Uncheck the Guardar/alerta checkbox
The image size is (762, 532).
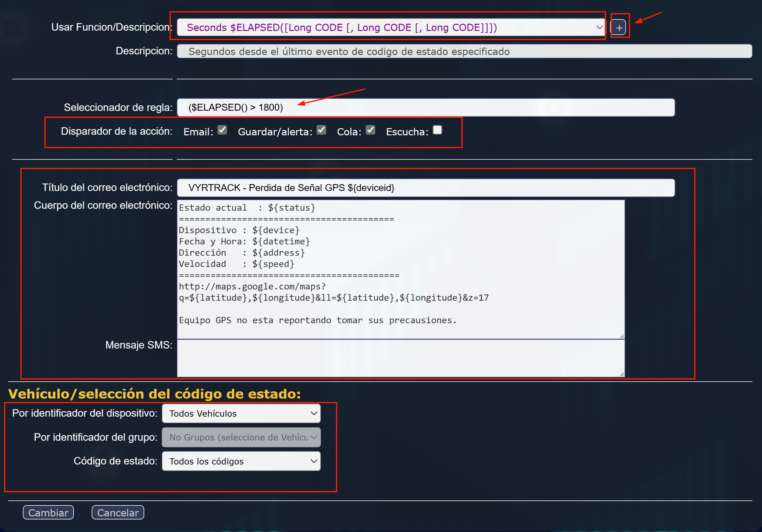coord(321,130)
